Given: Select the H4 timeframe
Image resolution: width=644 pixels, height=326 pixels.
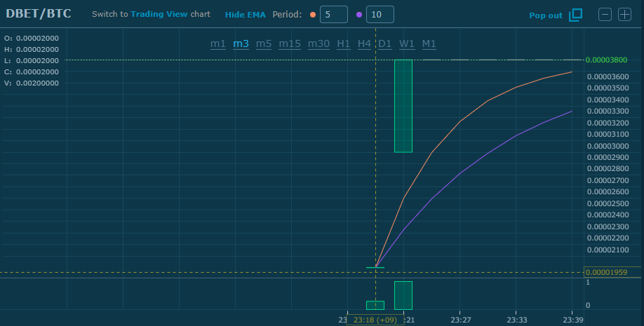Looking at the screenshot, I should [x=364, y=44].
